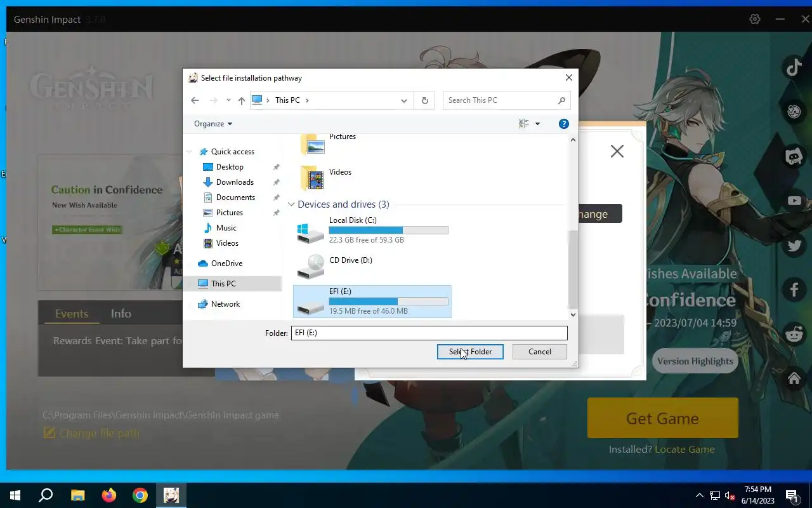Show hidden tray icons chevron
This screenshot has width=812, height=508.
point(699,495)
